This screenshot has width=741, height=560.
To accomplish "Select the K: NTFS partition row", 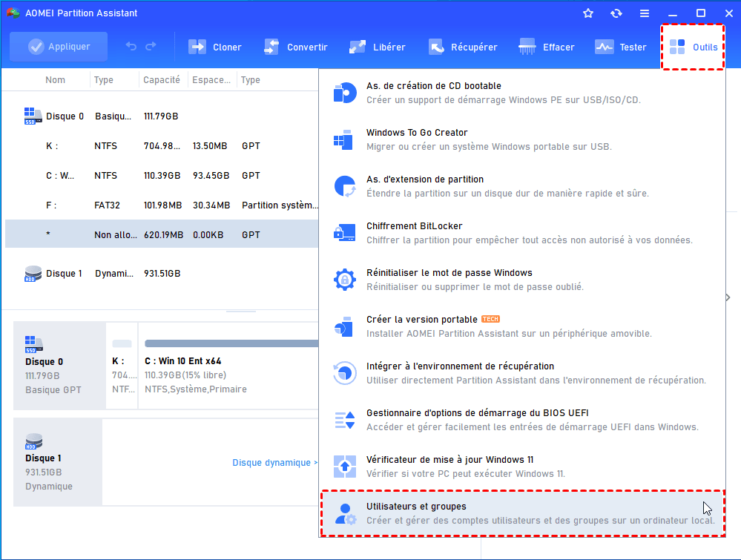I will [x=162, y=146].
